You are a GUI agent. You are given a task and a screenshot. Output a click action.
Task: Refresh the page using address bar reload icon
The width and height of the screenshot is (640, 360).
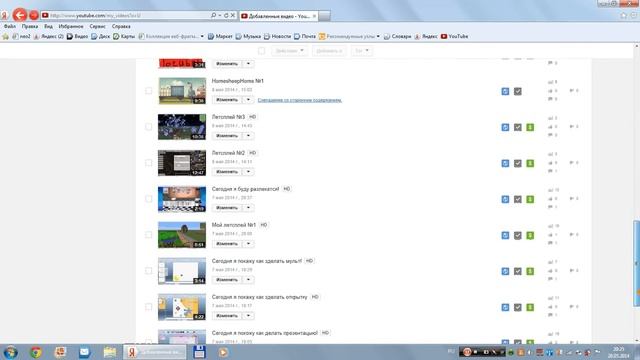point(226,16)
